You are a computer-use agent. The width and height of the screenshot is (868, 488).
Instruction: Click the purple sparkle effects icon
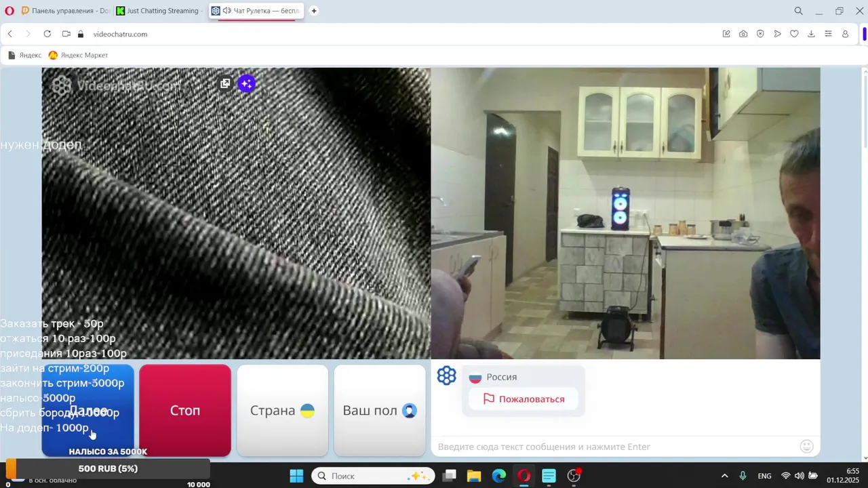point(247,83)
